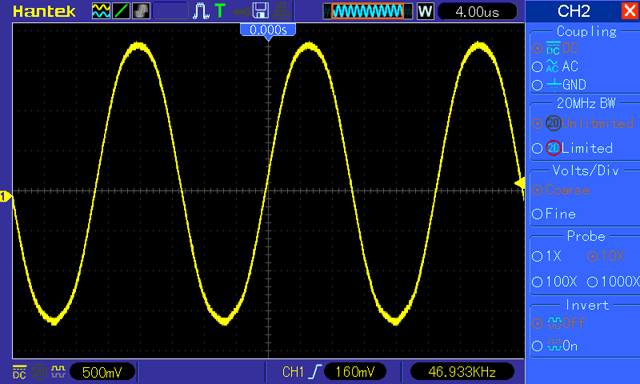
Task: Click the rising edge trigger slope icon
Action: [x=315, y=372]
